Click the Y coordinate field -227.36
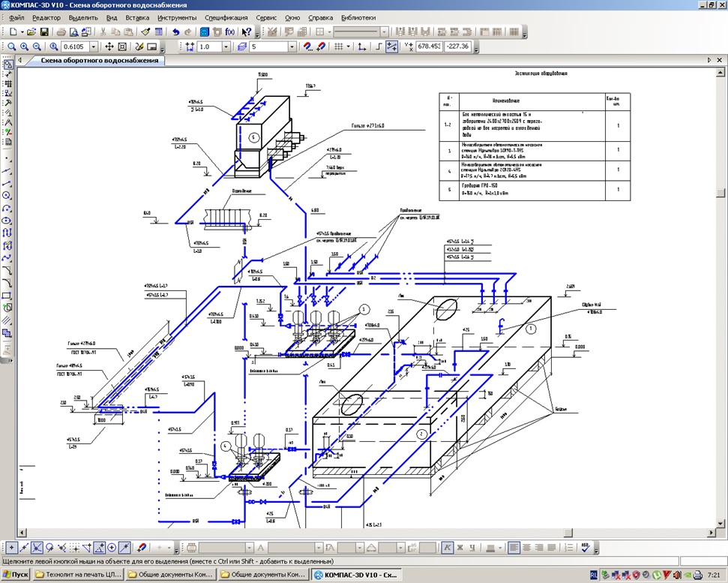728x583 pixels. (457, 47)
